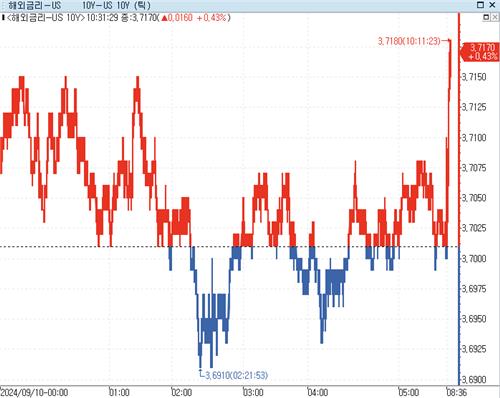
Task: Click the window title 해외금리-US 10Y-US 10Y (틱)
Action: (79, 5)
